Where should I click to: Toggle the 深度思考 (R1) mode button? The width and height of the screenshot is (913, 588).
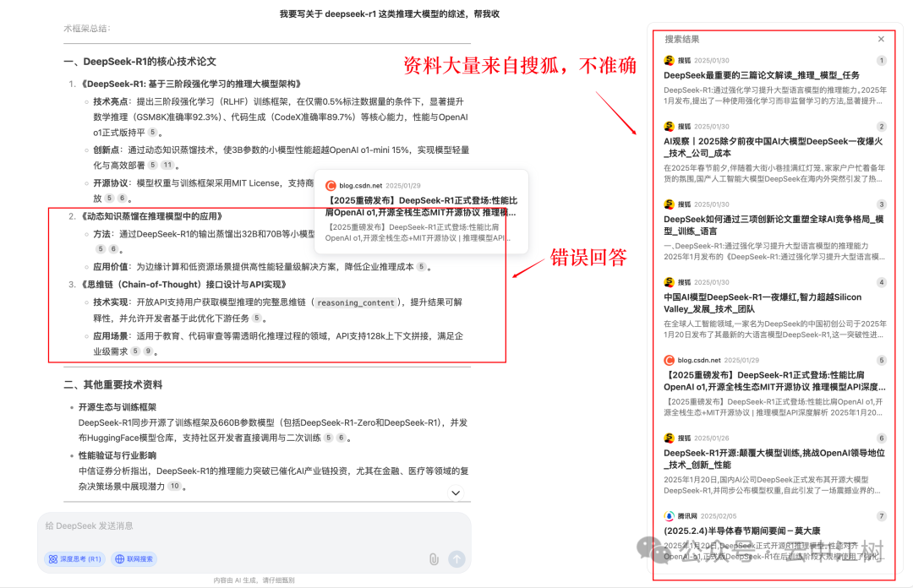click(x=74, y=559)
